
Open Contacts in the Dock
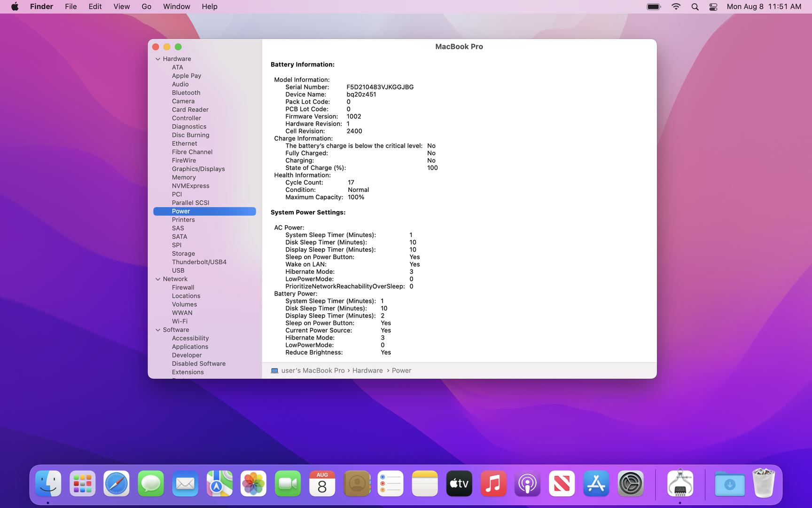[x=357, y=484]
